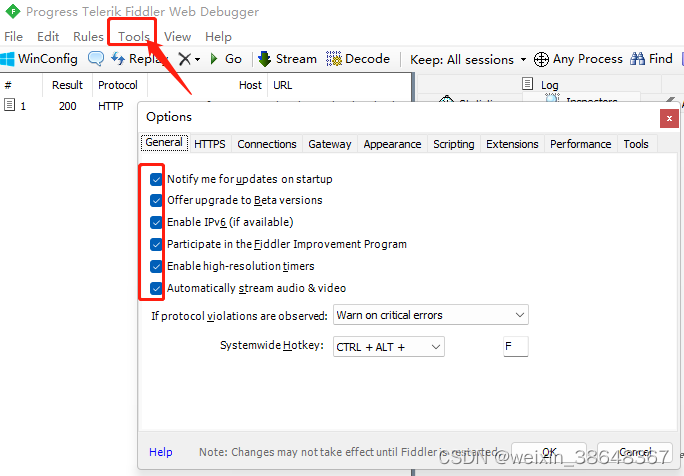Image resolution: width=684 pixels, height=476 pixels.
Task: Click the Any Process crosshair icon
Action: 541,59
